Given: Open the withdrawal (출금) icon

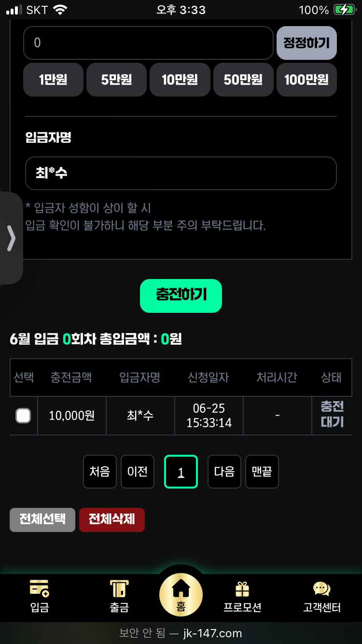Looking at the screenshot, I should [119, 588].
